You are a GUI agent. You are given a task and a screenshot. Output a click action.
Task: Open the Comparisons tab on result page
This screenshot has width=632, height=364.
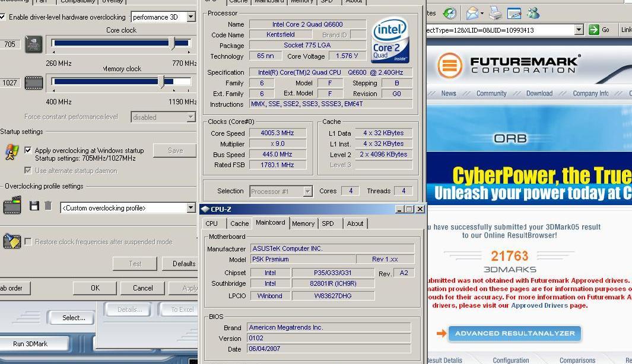(x=577, y=360)
